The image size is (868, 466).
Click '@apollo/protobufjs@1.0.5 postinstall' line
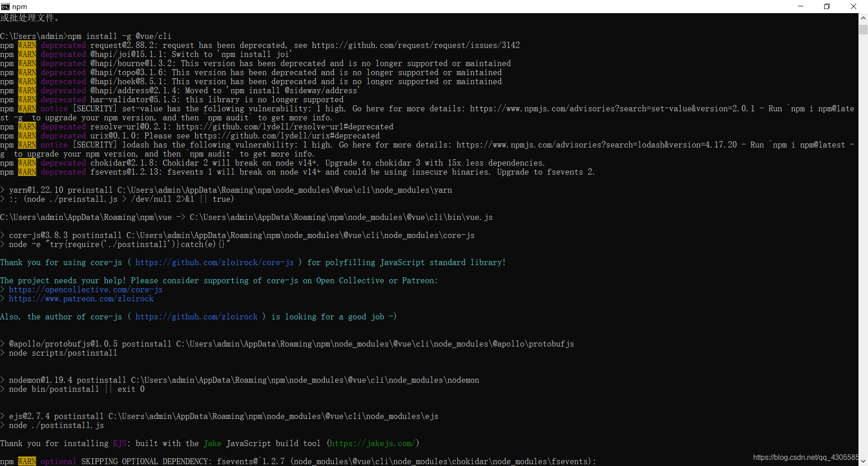(287, 344)
